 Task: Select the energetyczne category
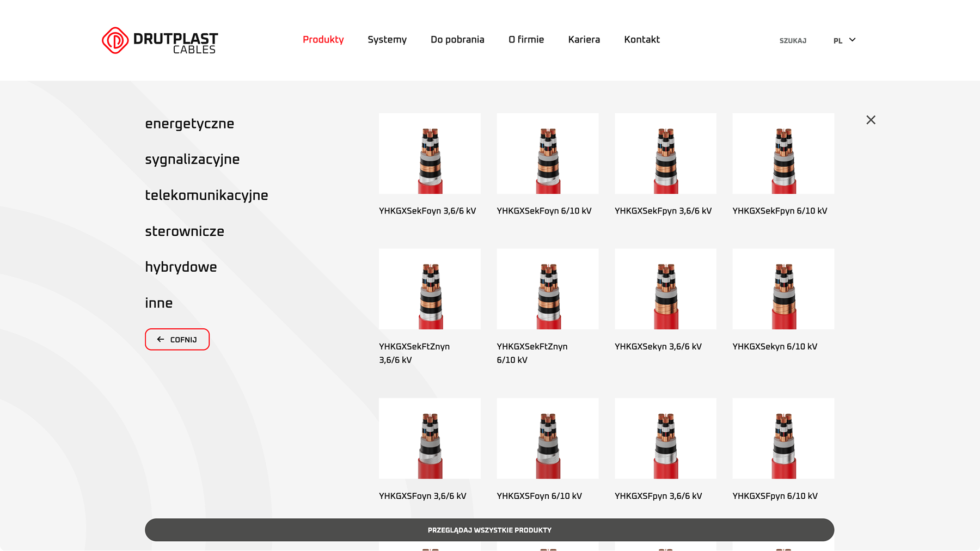pyautogui.click(x=189, y=124)
